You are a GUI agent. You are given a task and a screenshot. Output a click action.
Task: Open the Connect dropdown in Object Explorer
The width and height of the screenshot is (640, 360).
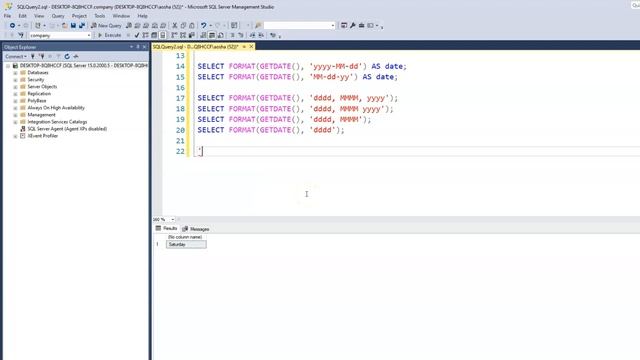tap(16, 56)
